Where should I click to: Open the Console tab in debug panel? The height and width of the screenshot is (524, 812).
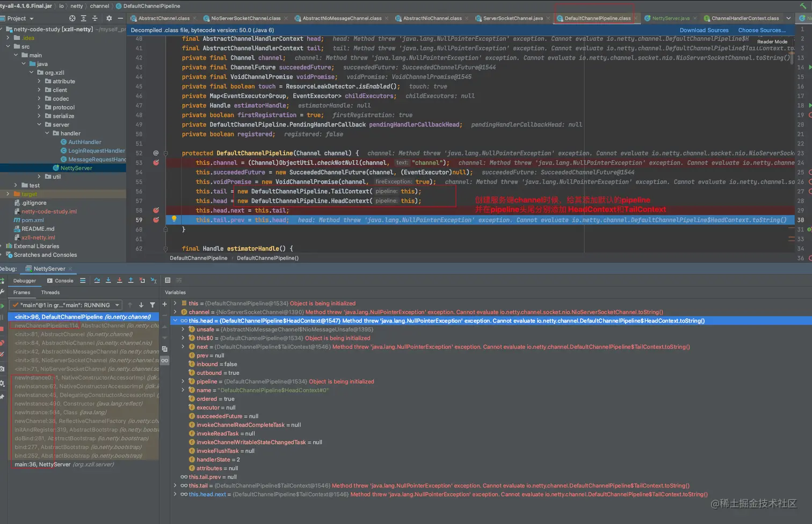coord(60,281)
